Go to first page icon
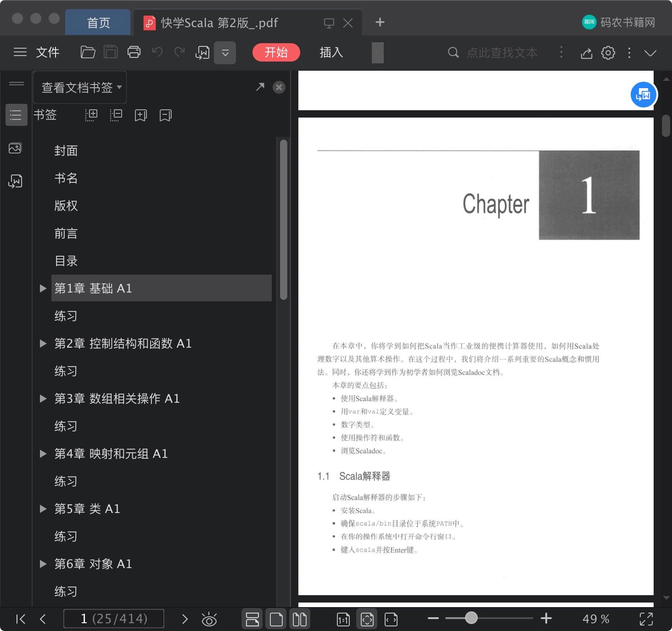The image size is (672, 631). [21, 619]
